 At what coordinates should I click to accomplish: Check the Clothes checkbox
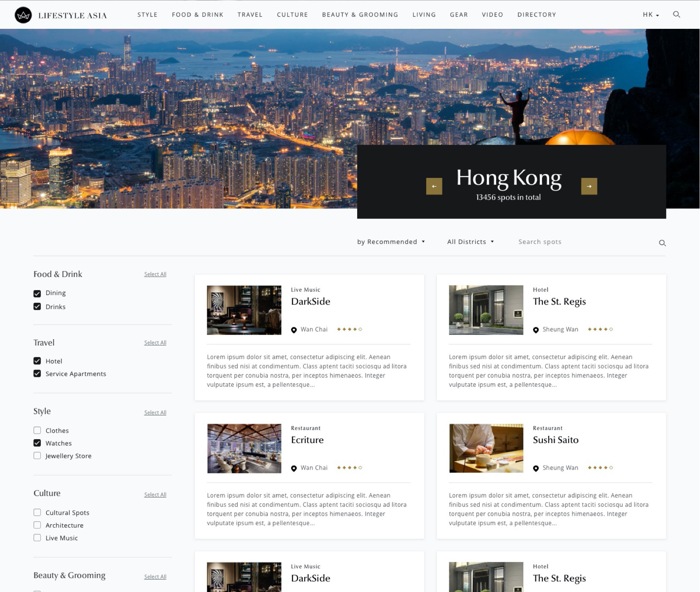(37, 430)
